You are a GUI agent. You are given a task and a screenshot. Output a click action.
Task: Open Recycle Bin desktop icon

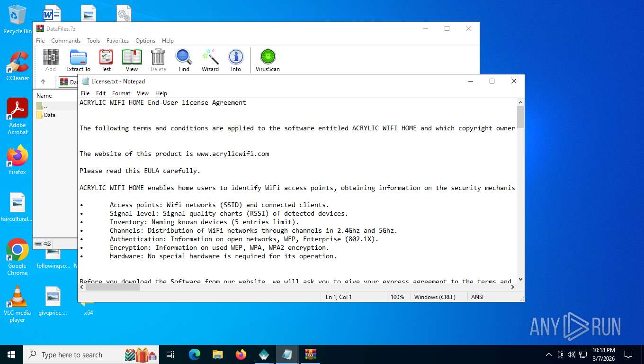click(18, 20)
